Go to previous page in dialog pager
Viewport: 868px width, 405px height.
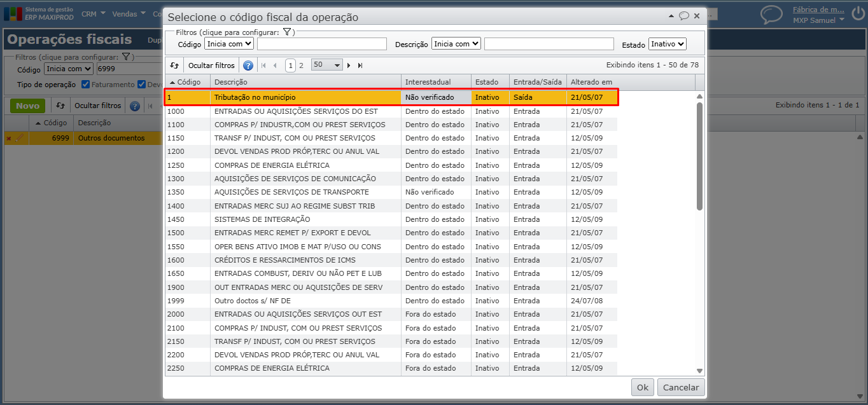coord(275,65)
